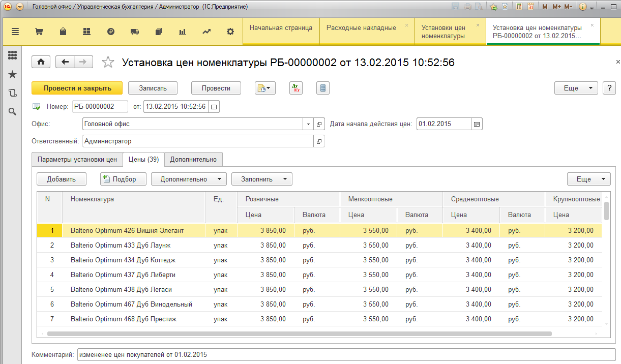This screenshot has width=621, height=364.
Task: Add document to favorites with star icon
Action: pos(108,62)
